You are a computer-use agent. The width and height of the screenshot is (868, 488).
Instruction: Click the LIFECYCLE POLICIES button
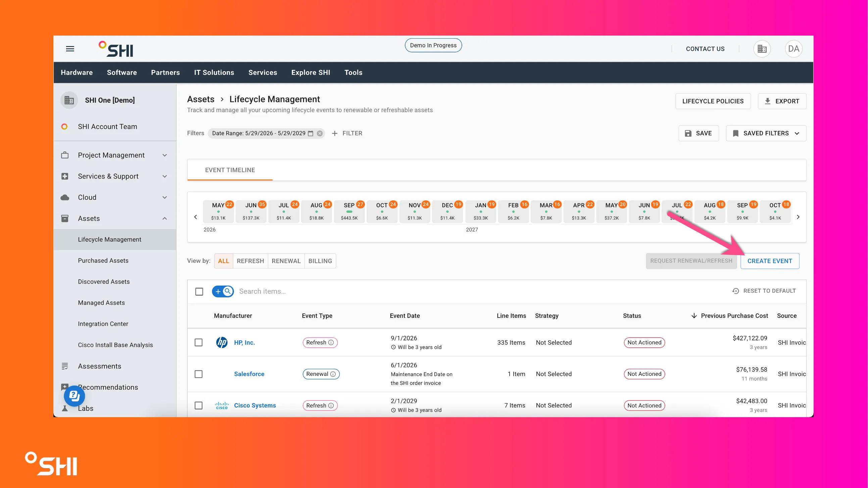pos(713,101)
